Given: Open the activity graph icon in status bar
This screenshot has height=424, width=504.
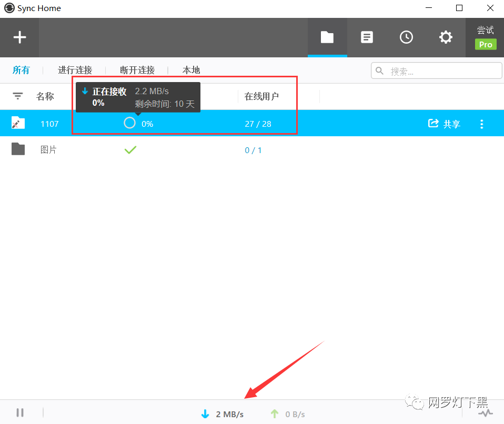Looking at the screenshot, I should (x=486, y=413).
